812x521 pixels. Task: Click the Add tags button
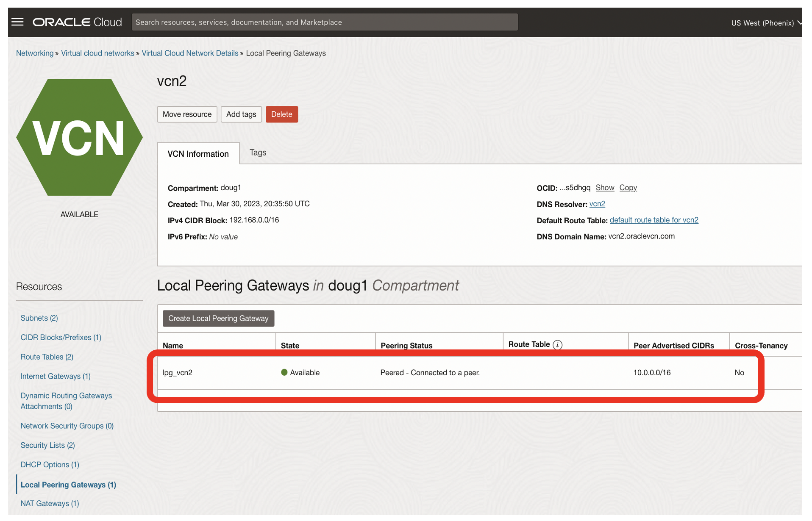[241, 114]
